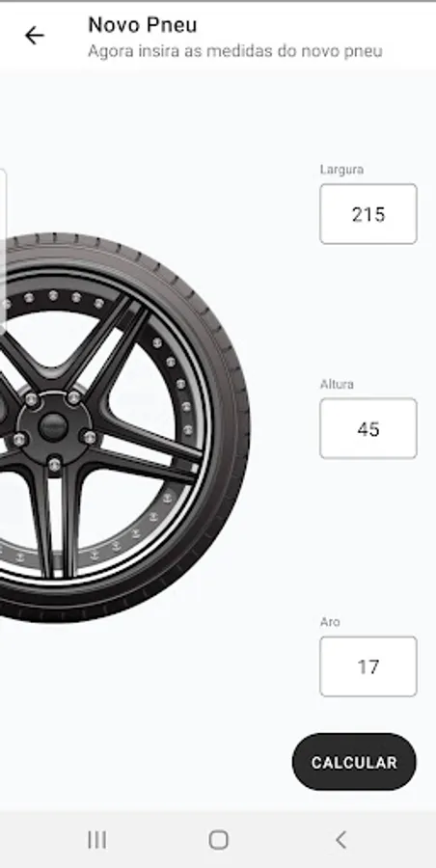
Task: Open Android recent apps icon
Action: click(x=97, y=840)
